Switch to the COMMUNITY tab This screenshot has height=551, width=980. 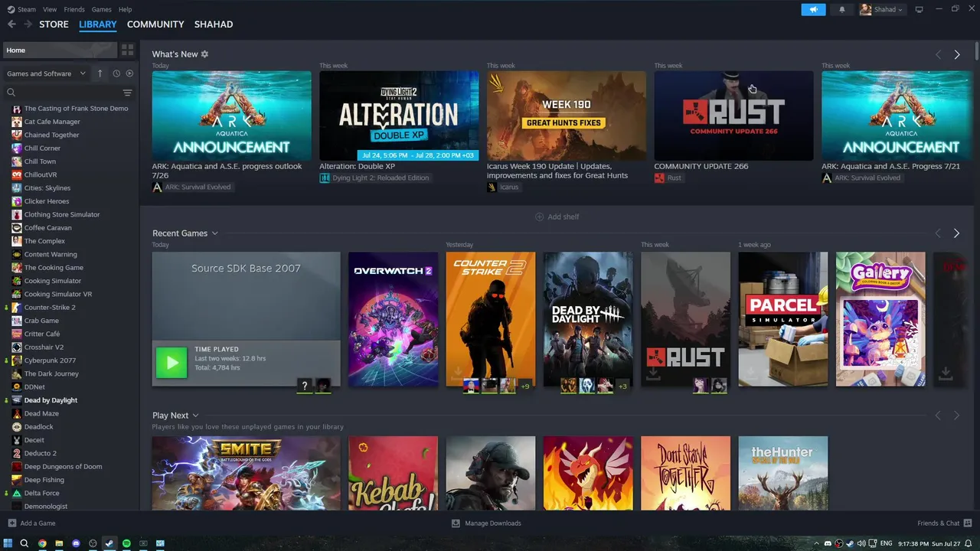pos(155,24)
